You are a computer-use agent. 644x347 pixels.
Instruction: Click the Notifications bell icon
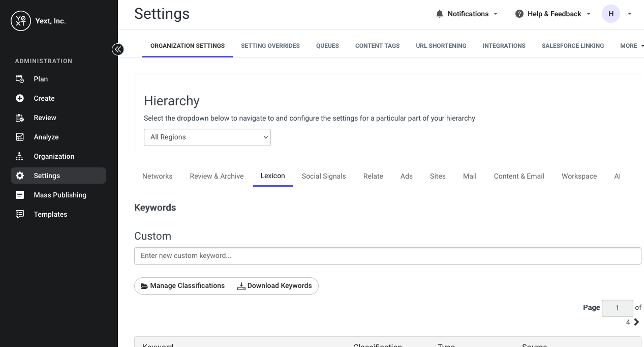pyautogui.click(x=440, y=14)
